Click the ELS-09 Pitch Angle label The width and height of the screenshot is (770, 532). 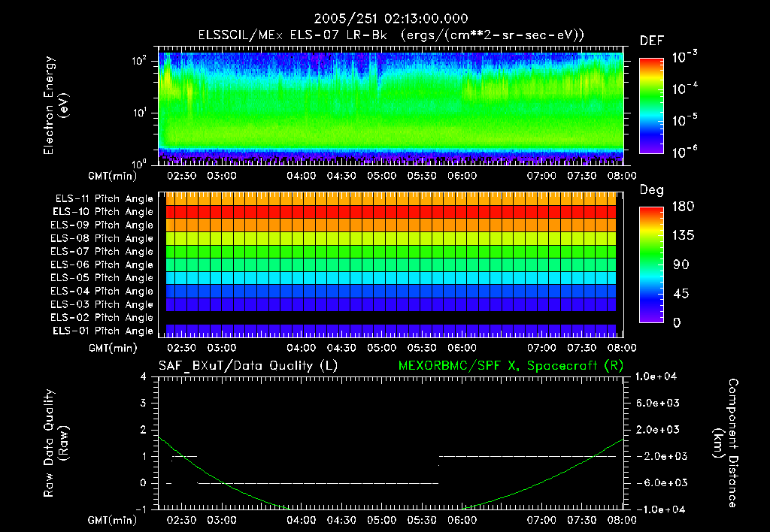pyautogui.click(x=102, y=225)
